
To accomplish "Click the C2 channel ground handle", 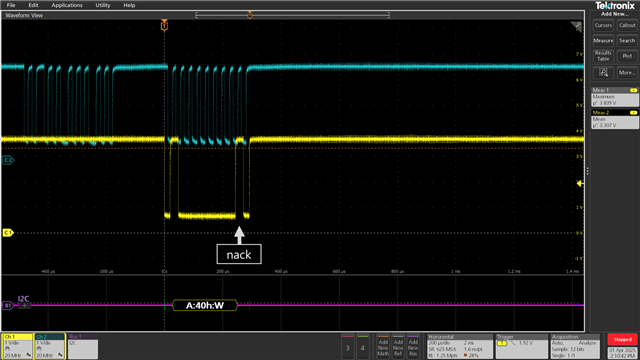I will [8, 160].
